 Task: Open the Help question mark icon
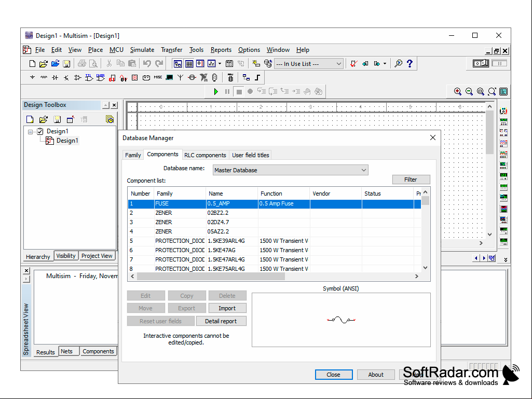pyautogui.click(x=410, y=63)
